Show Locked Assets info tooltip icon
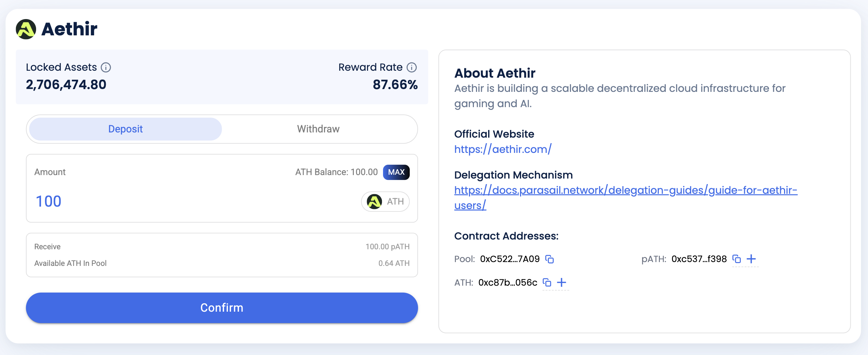This screenshot has height=355, width=868. (x=106, y=67)
